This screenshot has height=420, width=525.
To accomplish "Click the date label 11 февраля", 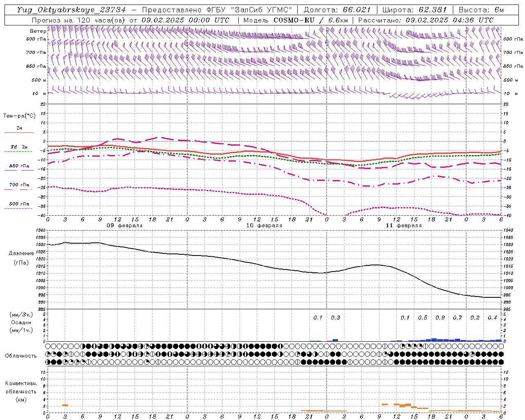I will (404, 226).
